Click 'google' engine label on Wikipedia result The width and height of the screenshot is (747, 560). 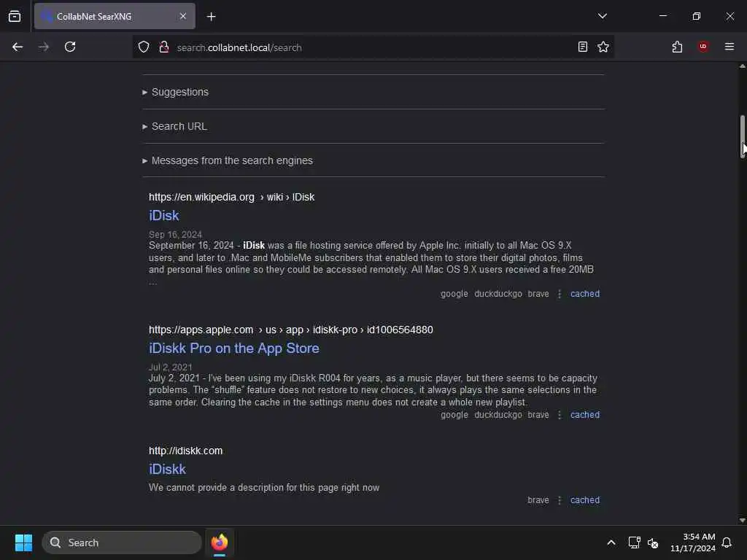pyautogui.click(x=454, y=294)
